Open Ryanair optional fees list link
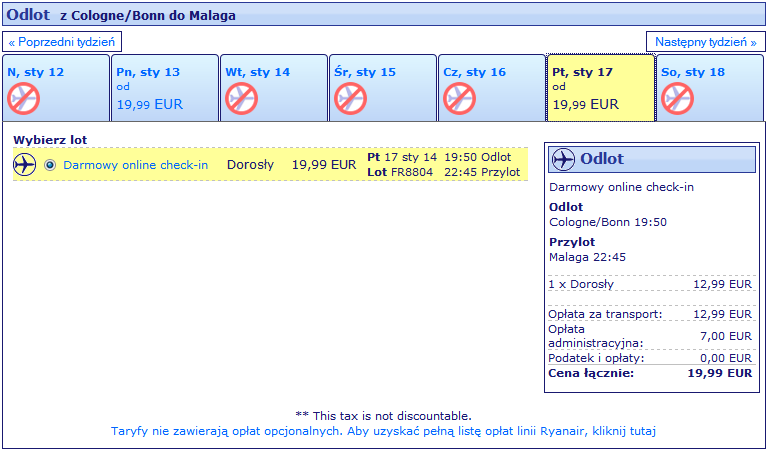767x449 pixels. coord(384,431)
